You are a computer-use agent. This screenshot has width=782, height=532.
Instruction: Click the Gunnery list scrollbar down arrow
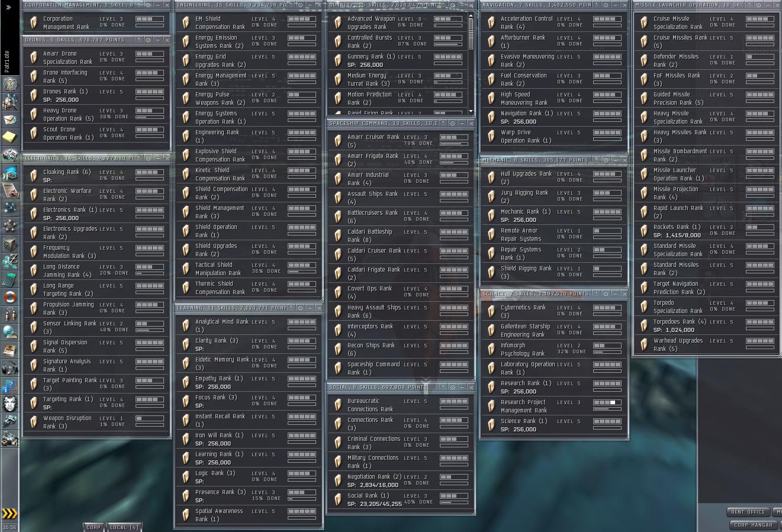[471, 111]
